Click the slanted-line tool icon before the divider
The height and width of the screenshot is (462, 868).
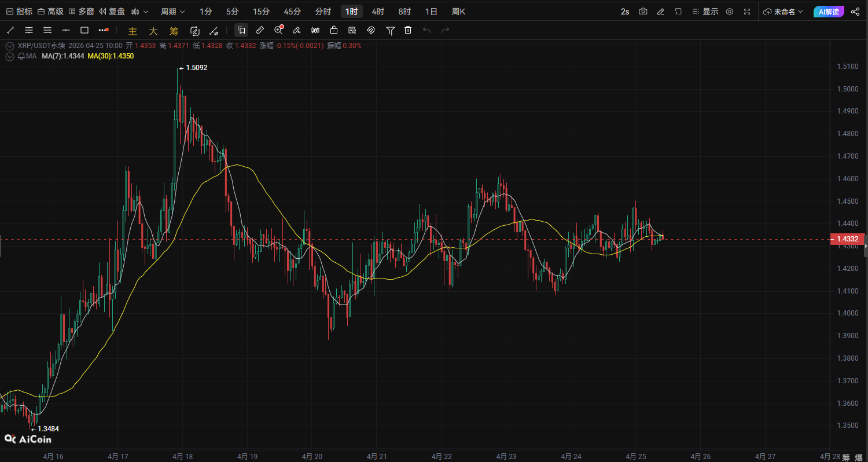pos(214,31)
